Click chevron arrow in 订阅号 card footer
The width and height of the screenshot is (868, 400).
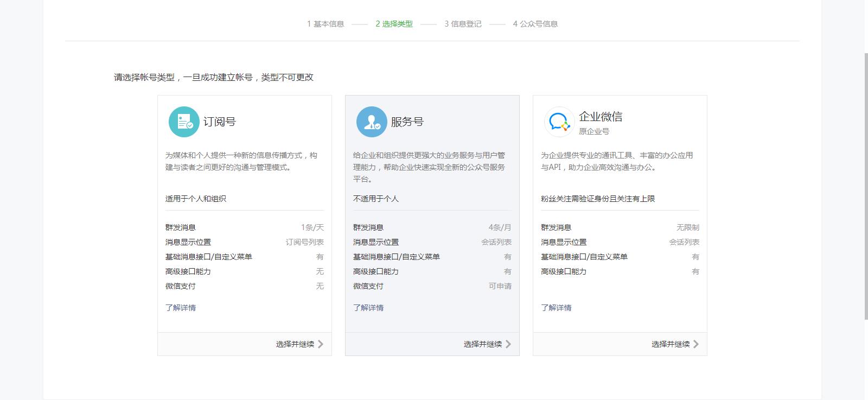coord(320,344)
